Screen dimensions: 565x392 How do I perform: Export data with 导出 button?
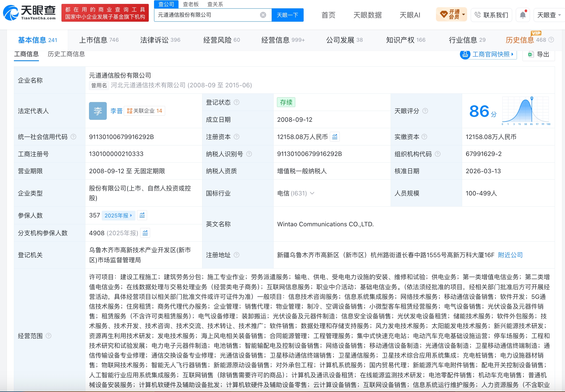pyautogui.click(x=539, y=54)
